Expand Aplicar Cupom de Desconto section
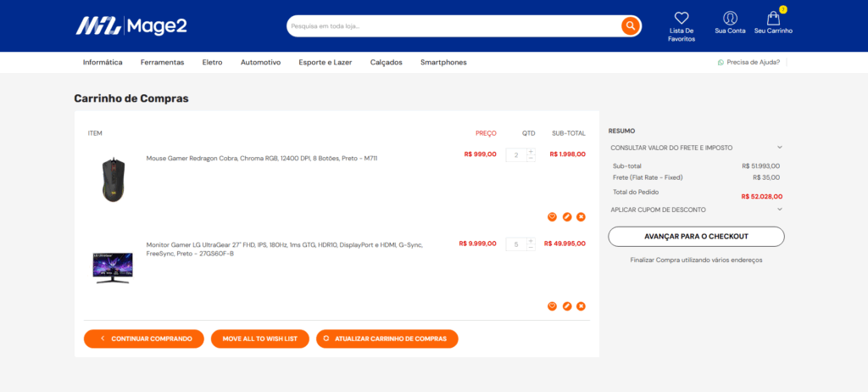This screenshot has width=868, height=392. 695,210
